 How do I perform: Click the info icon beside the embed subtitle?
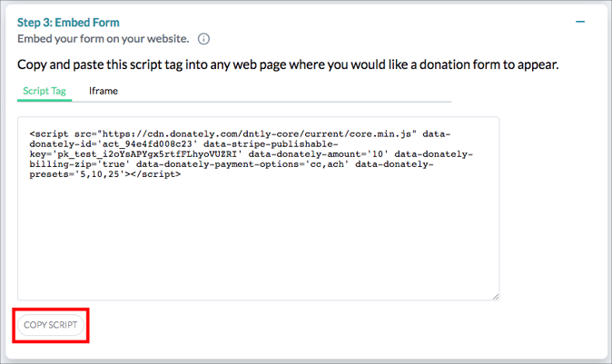tap(203, 39)
